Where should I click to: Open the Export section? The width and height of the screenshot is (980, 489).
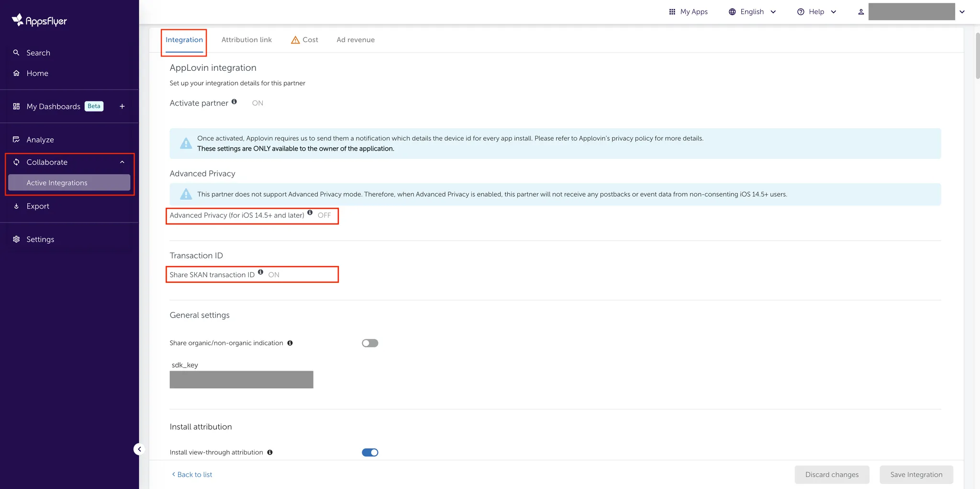click(38, 206)
